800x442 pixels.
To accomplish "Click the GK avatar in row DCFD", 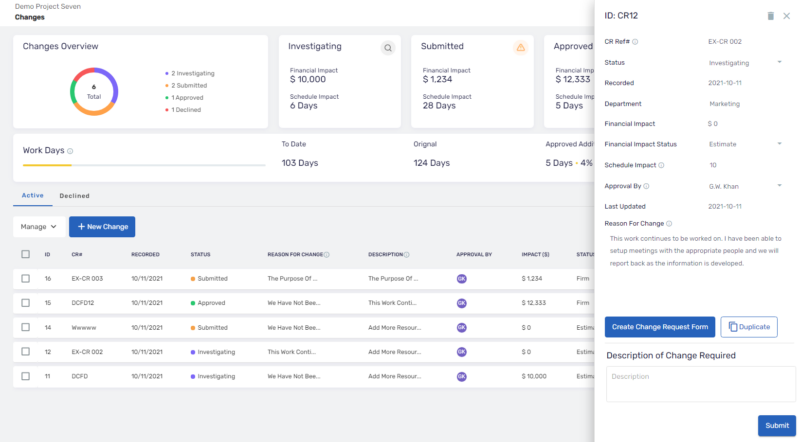I will click(x=462, y=376).
